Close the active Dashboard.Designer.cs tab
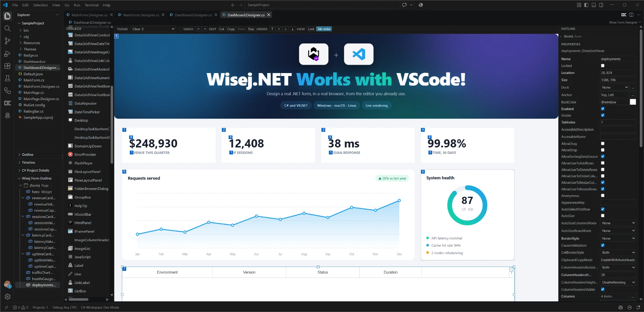Image resolution: width=644 pixels, height=312 pixels. pyautogui.click(x=269, y=15)
